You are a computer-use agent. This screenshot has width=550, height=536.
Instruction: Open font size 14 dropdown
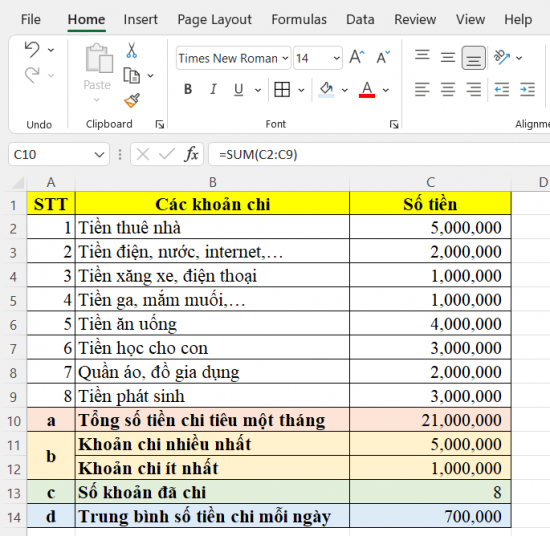[x=336, y=58]
